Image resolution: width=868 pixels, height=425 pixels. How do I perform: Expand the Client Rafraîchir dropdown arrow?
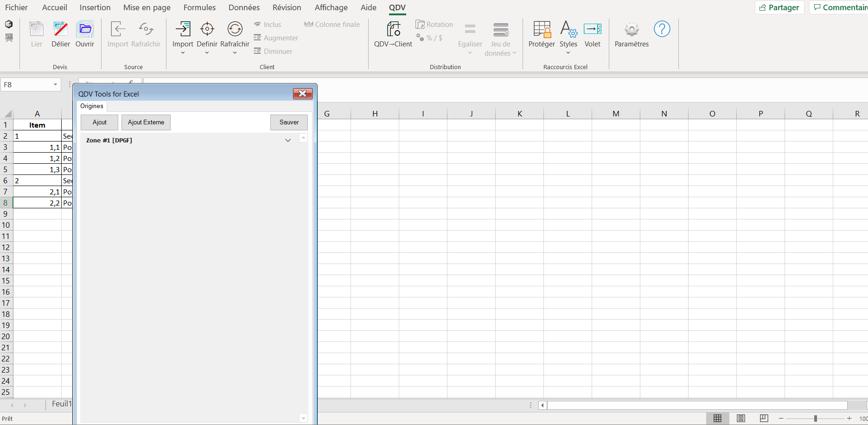tap(235, 53)
